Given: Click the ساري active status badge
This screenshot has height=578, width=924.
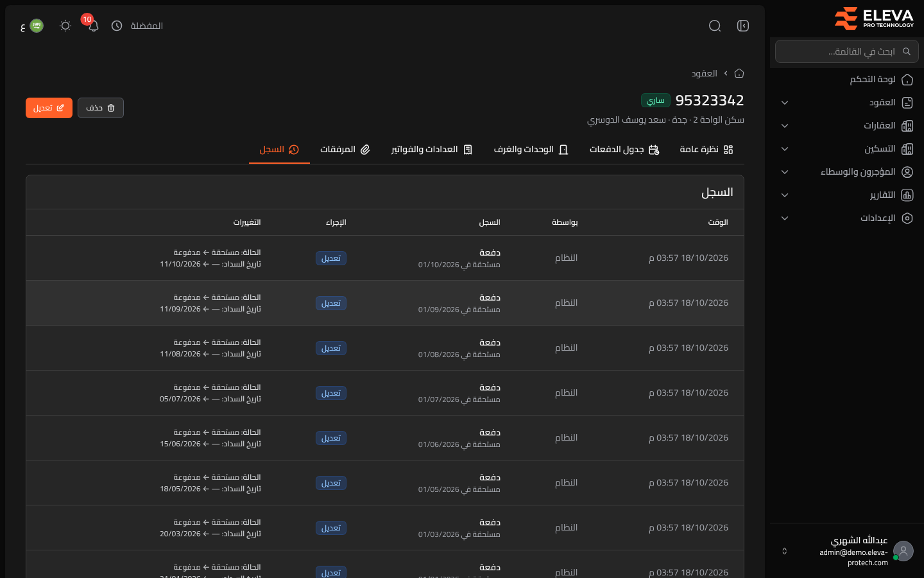Looking at the screenshot, I should click(656, 100).
